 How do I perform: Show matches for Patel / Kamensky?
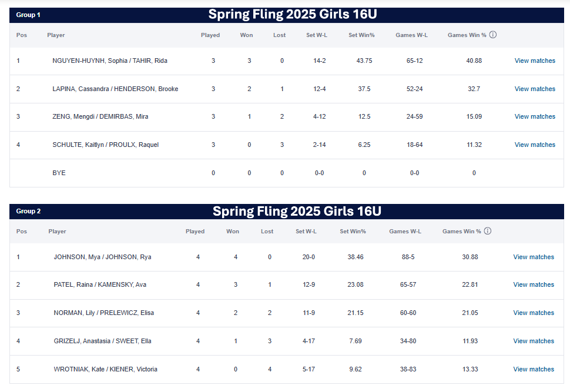coord(534,284)
